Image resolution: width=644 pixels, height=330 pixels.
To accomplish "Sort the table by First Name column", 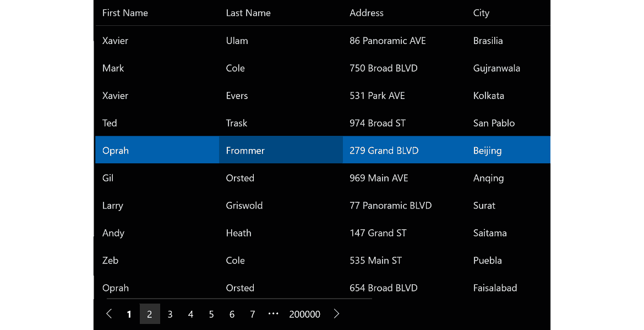I will [125, 13].
